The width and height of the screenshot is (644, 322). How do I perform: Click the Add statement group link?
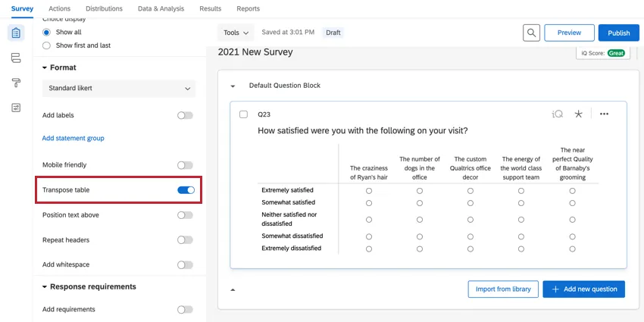73,139
